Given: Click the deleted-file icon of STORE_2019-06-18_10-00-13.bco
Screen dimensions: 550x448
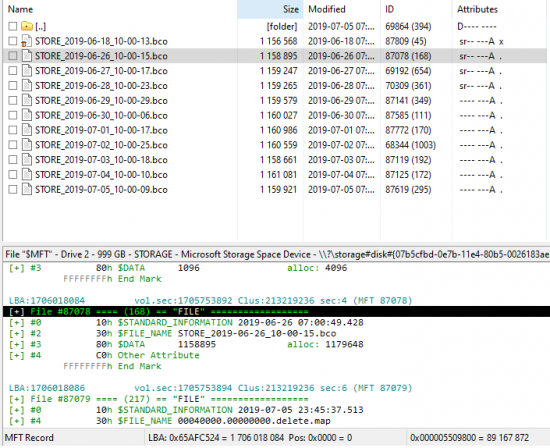Looking at the screenshot, I should [x=27, y=41].
